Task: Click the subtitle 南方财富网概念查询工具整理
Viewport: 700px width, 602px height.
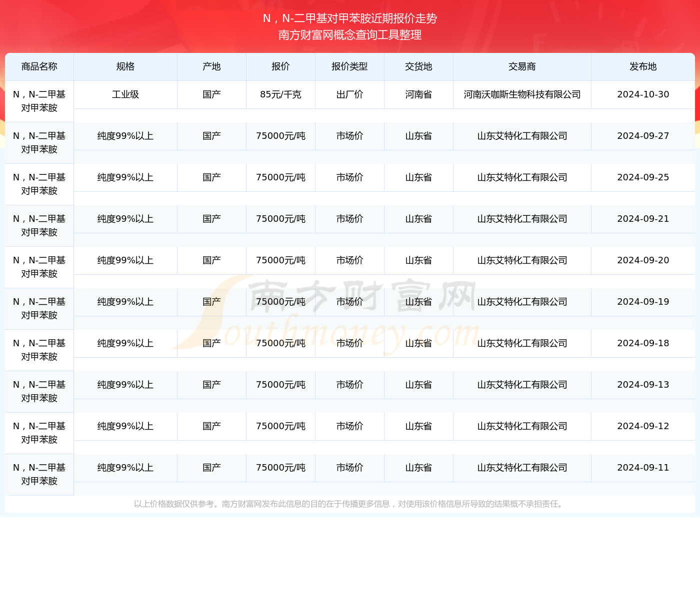Action: [350, 35]
